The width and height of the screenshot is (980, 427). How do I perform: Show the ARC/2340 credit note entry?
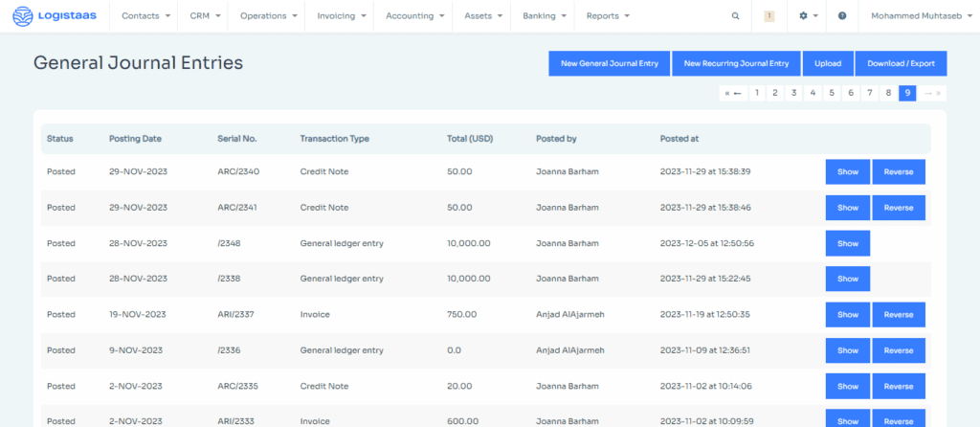[x=848, y=172]
